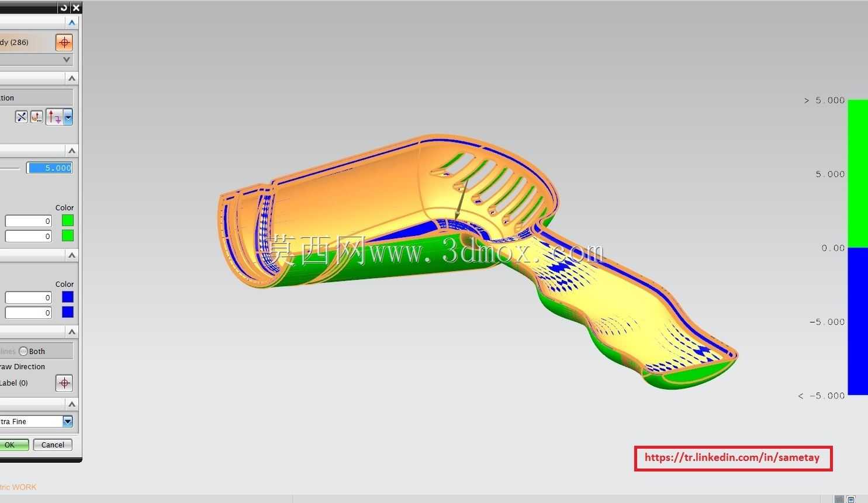The image size is (868, 503).
Task: Close the draft analysis dialog
Action: pyautogui.click(x=76, y=8)
